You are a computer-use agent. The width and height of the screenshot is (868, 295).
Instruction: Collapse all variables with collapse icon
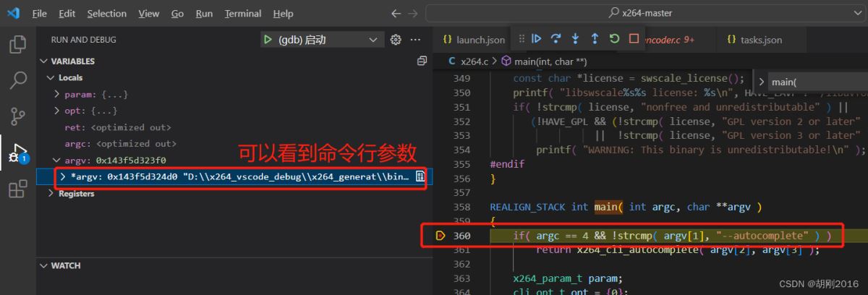click(422, 61)
